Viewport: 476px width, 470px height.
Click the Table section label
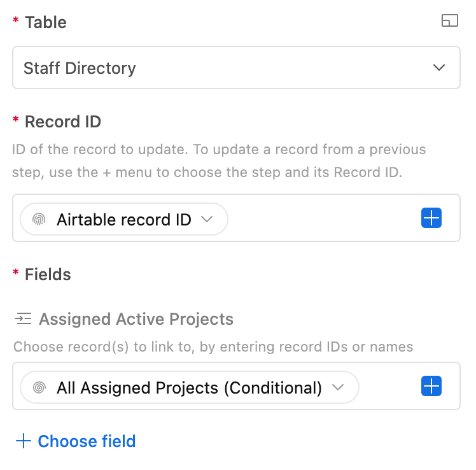click(x=46, y=22)
